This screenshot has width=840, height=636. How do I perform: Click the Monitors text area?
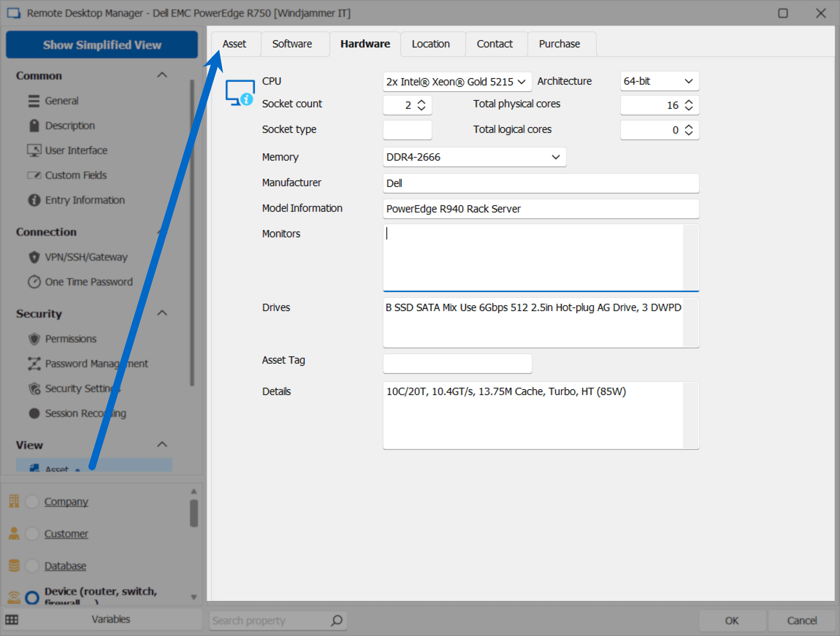point(541,258)
